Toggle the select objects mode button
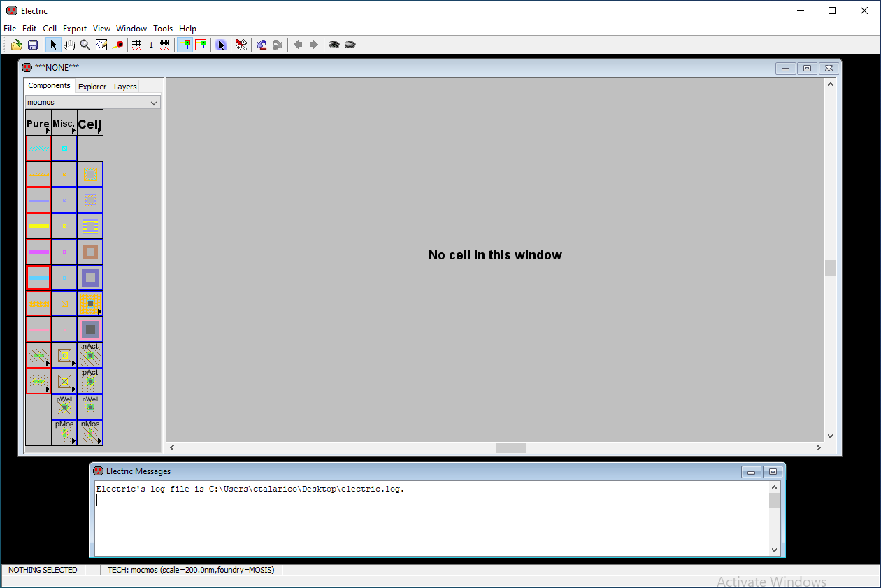 coord(185,45)
